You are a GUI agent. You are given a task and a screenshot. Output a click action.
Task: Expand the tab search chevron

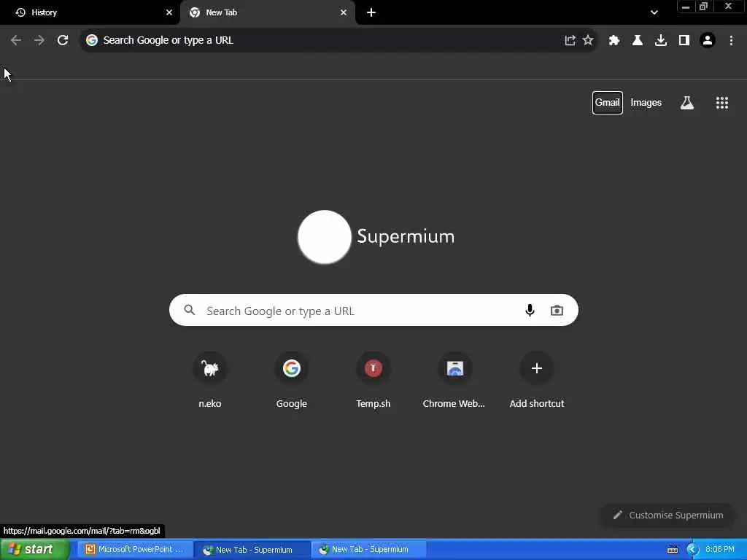(654, 12)
